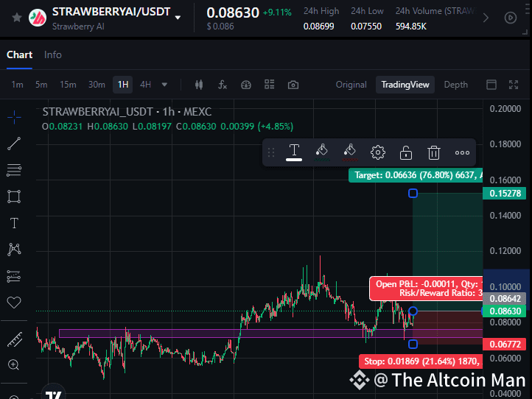Select the rectangle shape tool
The image size is (532, 399).
click(14, 197)
